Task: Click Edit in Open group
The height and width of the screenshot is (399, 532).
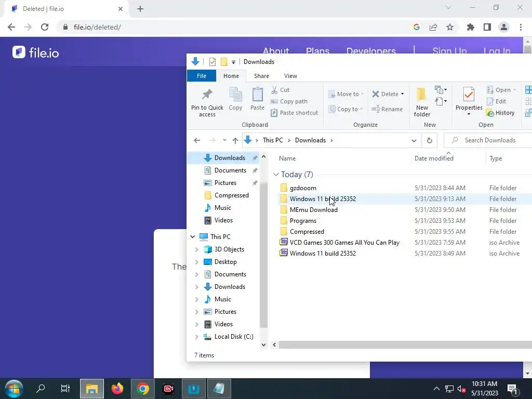Action: pyautogui.click(x=496, y=101)
